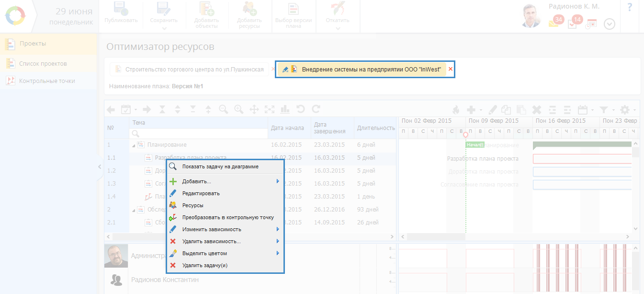Collapse the 'Планирование' task group

click(x=134, y=145)
